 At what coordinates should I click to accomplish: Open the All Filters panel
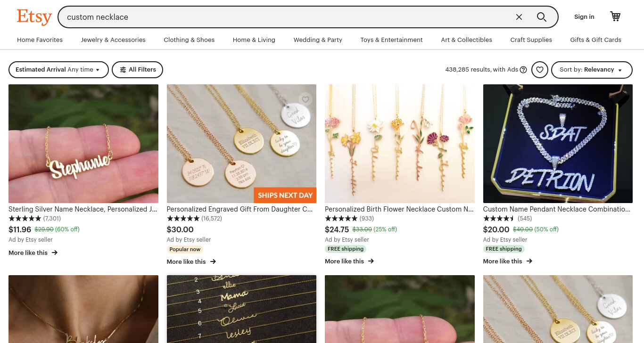tap(138, 70)
